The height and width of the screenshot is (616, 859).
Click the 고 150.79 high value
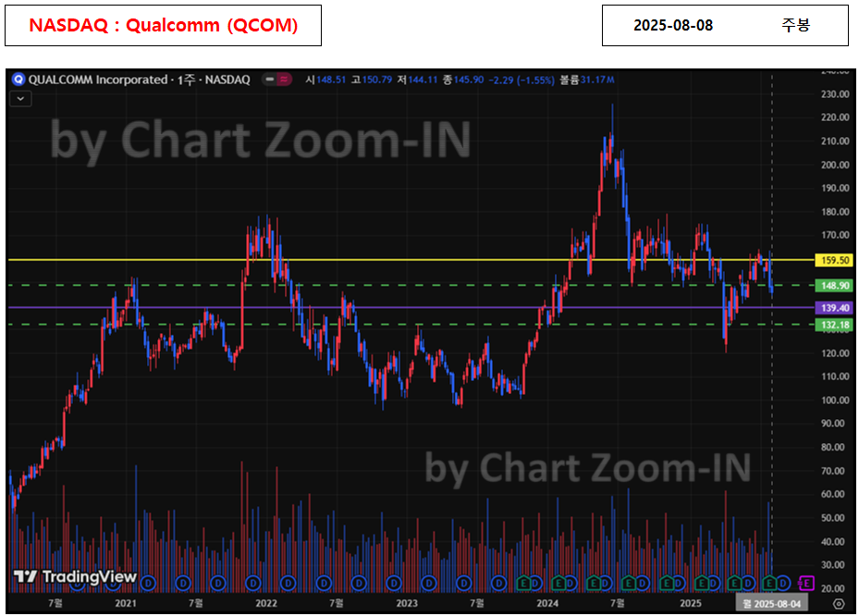tap(372, 80)
